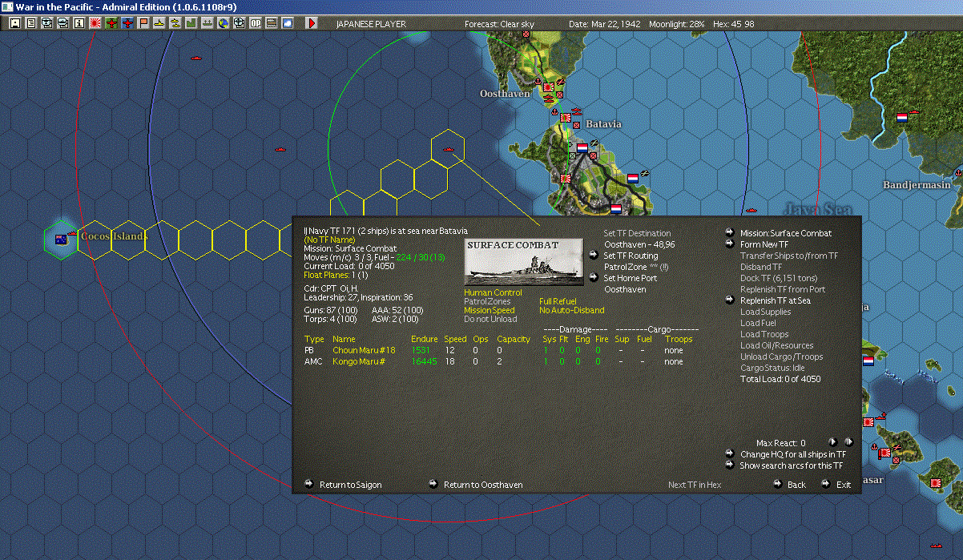
Task: Click the green ship-at-dock toolbar icon
Action: pos(208,23)
